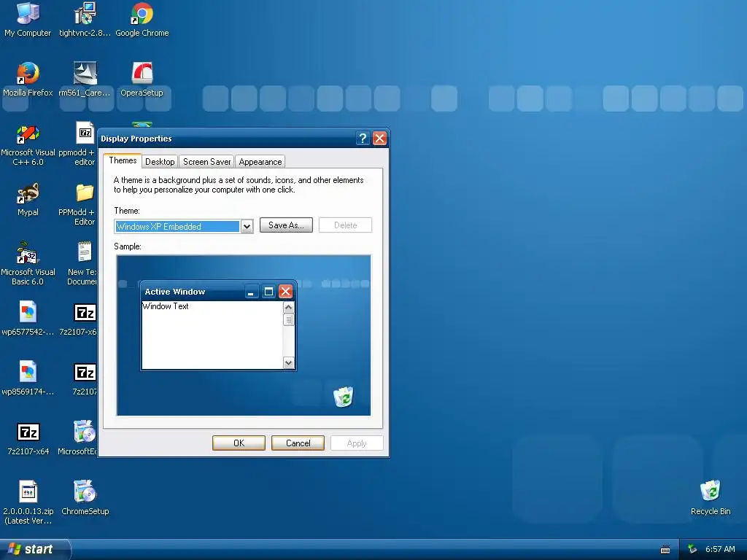The height and width of the screenshot is (560, 747).
Task: Select the PPModd + Editor folder
Action: tap(82, 204)
